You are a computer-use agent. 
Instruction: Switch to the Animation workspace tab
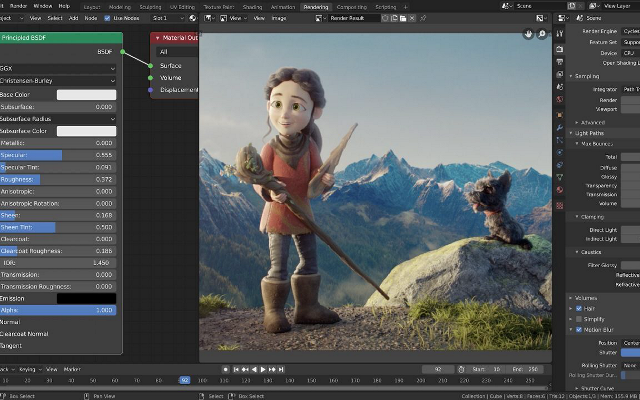coord(282,7)
